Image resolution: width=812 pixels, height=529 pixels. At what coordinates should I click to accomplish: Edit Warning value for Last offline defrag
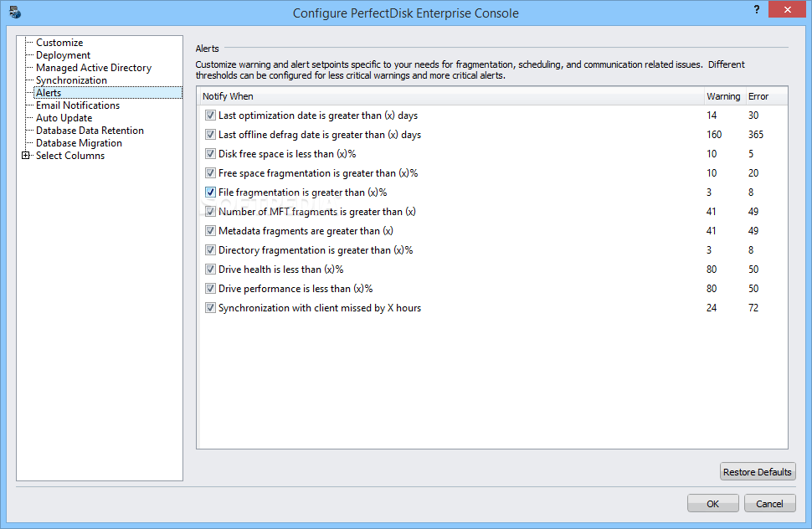[713, 135]
